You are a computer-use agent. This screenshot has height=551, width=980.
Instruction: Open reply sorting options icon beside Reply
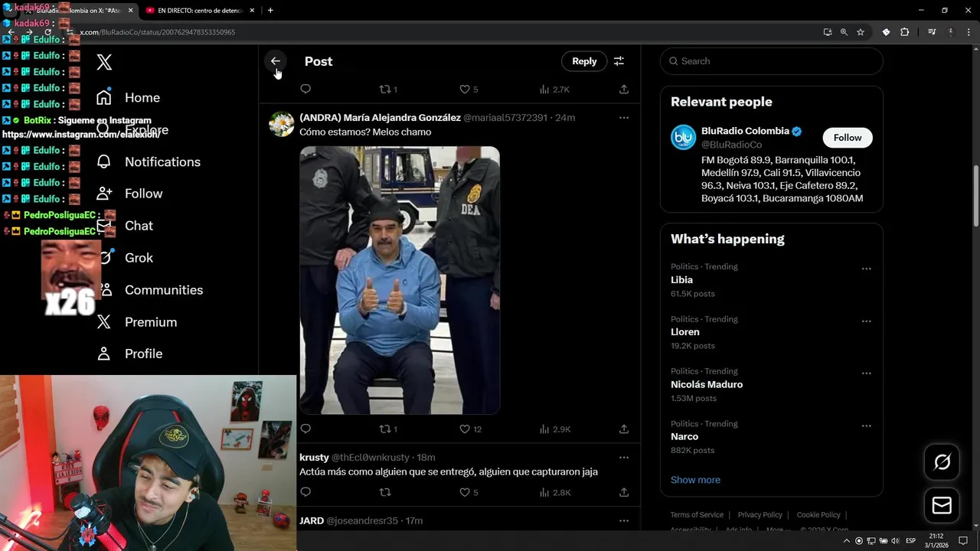[x=619, y=61]
